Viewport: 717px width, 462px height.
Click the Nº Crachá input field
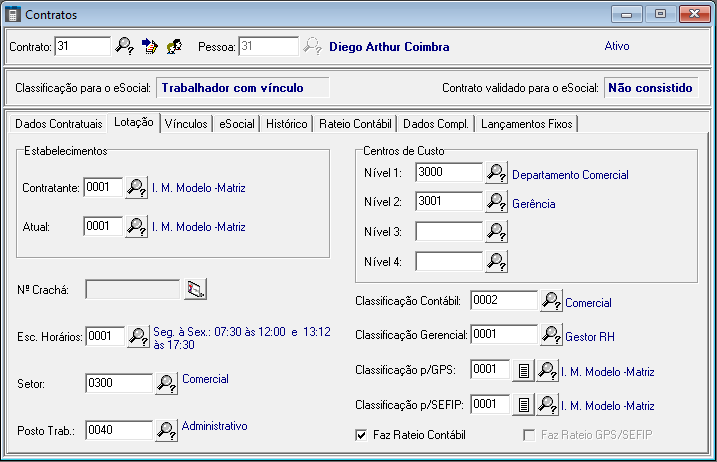tap(133, 290)
